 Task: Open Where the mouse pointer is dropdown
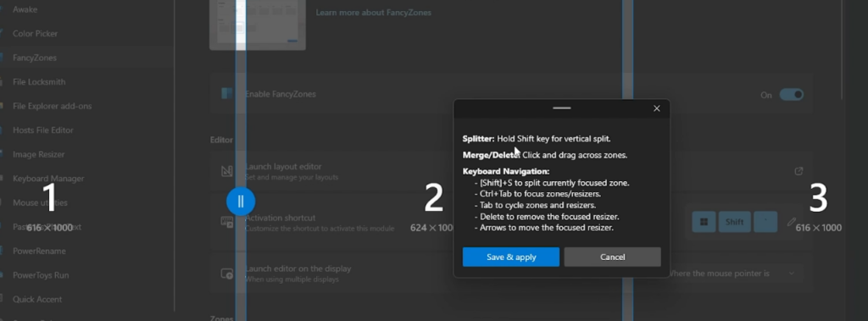point(732,274)
